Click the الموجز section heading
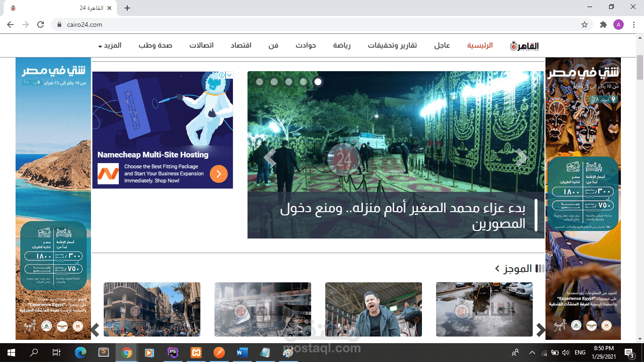Viewport: 644px width, 362px height. 518,269
